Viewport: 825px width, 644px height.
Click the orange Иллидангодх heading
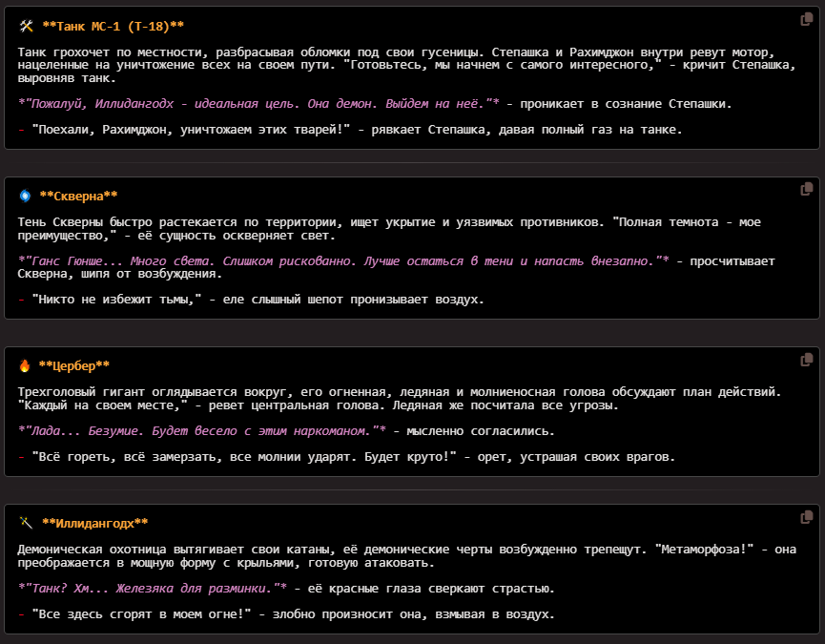point(93,523)
